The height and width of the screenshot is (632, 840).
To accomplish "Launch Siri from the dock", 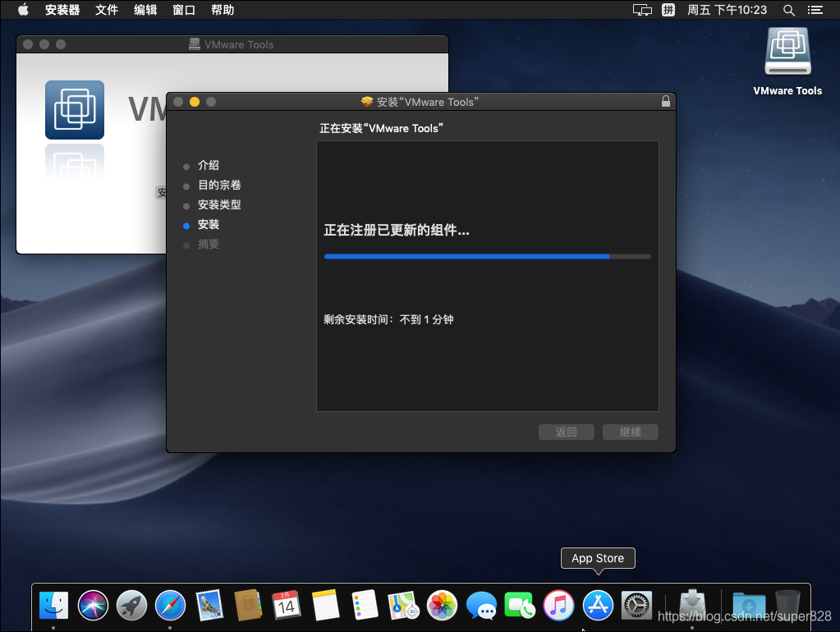I will (93, 605).
